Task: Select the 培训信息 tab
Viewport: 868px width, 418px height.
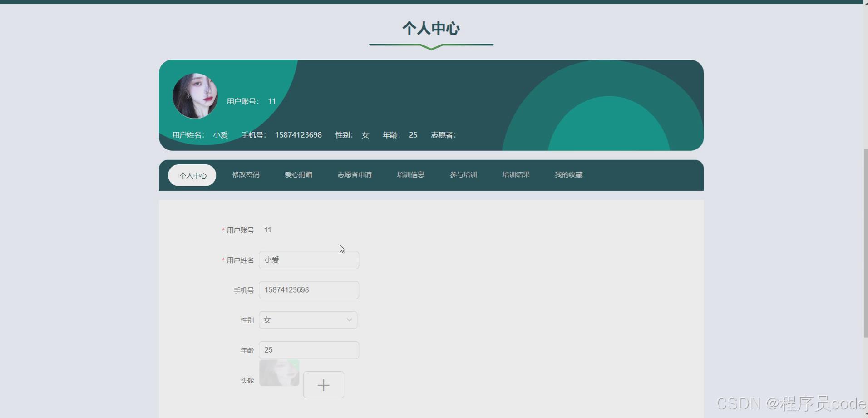Action: coord(410,175)
